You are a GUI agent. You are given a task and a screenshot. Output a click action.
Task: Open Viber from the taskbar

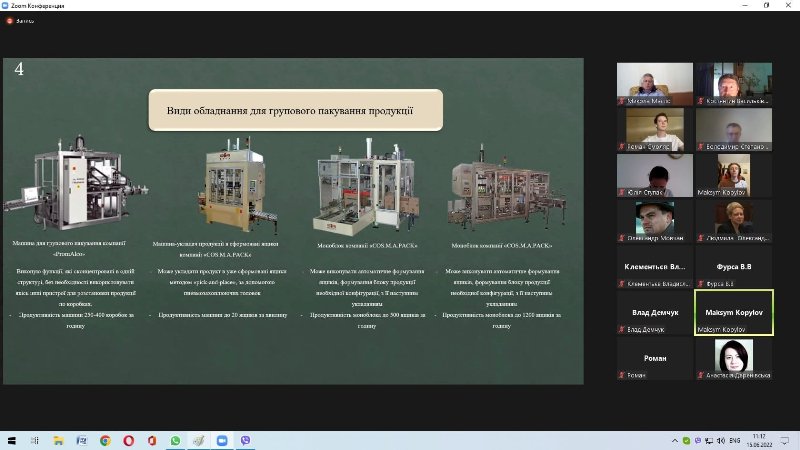click(x=245, y=440)
